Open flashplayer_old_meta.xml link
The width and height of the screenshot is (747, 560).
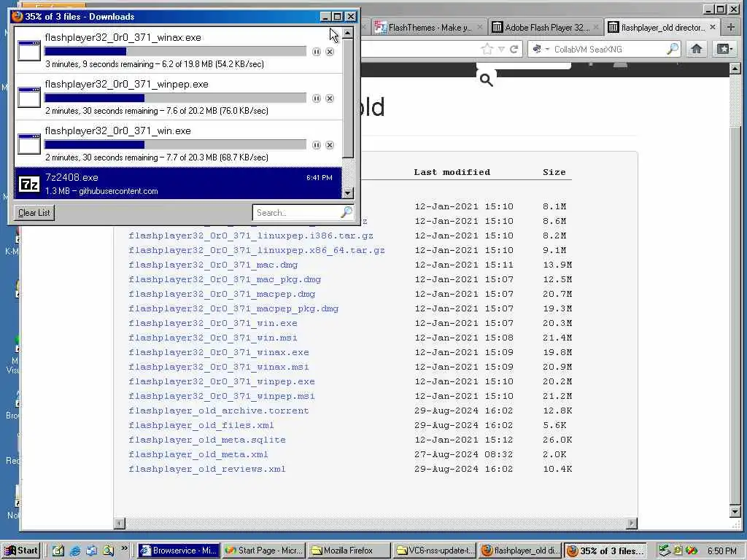point(198,455)
